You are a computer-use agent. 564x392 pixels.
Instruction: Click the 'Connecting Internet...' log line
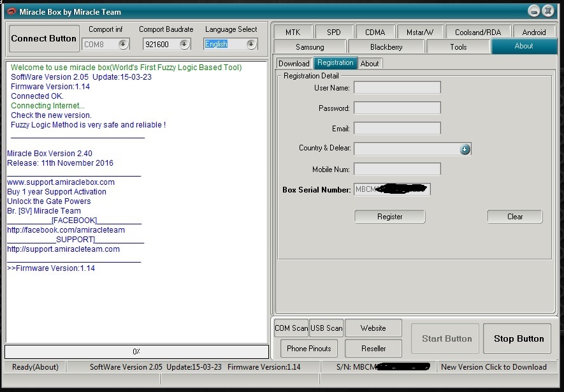click(48, 106)
